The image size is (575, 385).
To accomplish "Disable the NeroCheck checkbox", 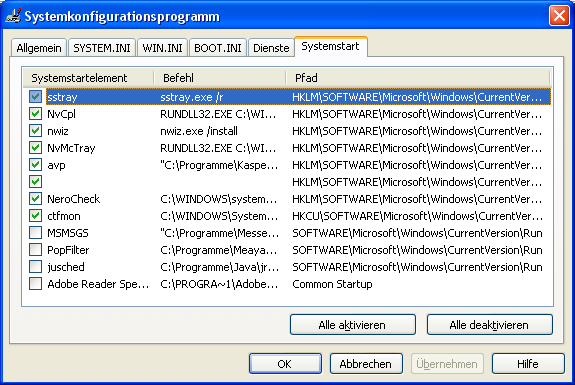I will click(x=36, y=199).
